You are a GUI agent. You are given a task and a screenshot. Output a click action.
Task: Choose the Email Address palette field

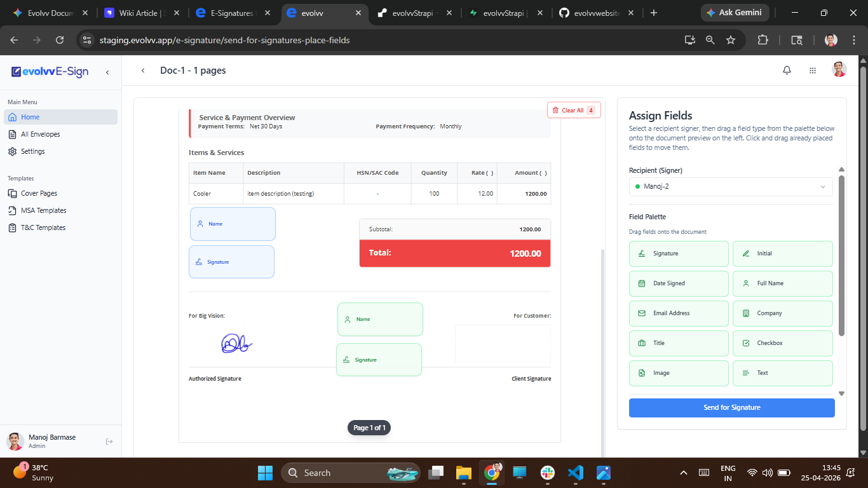[x=679, y=313]
